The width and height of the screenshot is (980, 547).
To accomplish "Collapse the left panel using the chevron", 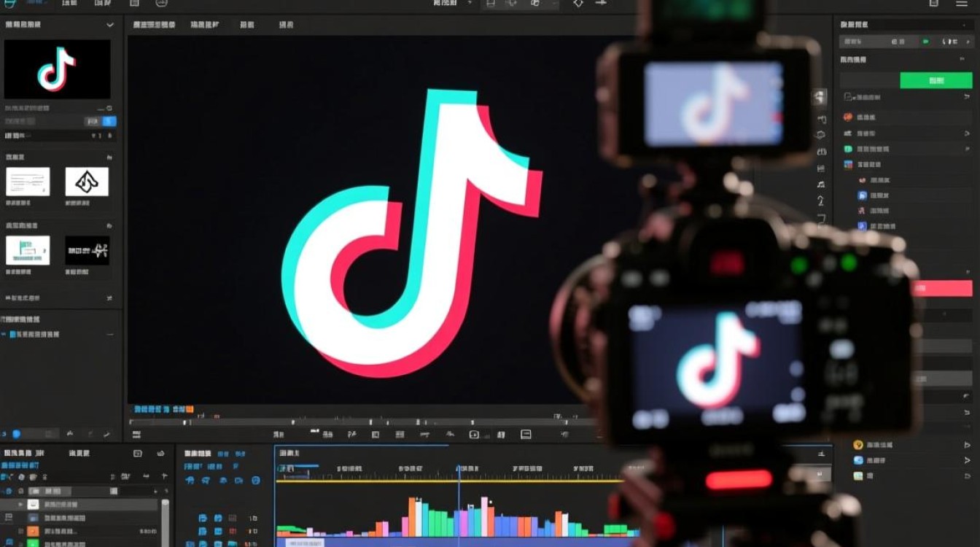I will coord(110,25).
